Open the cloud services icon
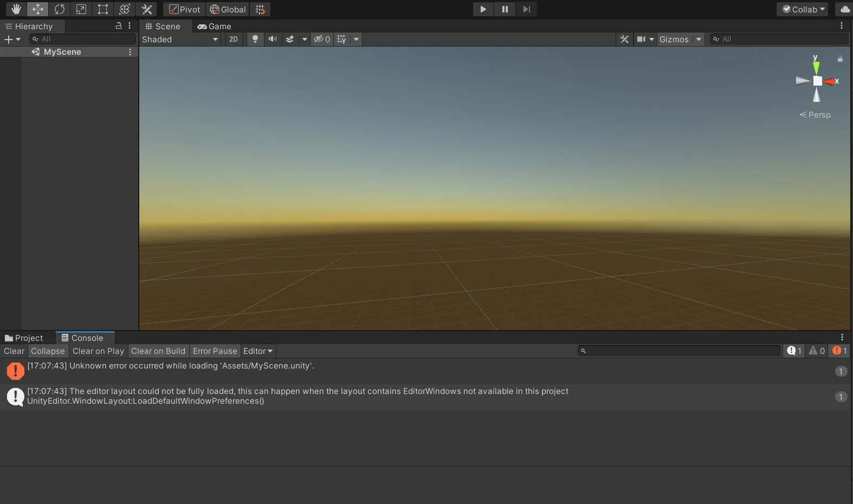The width and height of the screenshot is (853, 504). (x=844, y=9)
